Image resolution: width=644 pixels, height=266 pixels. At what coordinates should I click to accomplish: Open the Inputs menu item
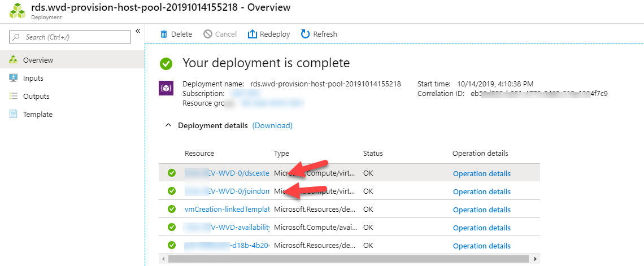[x=33, y=78]
